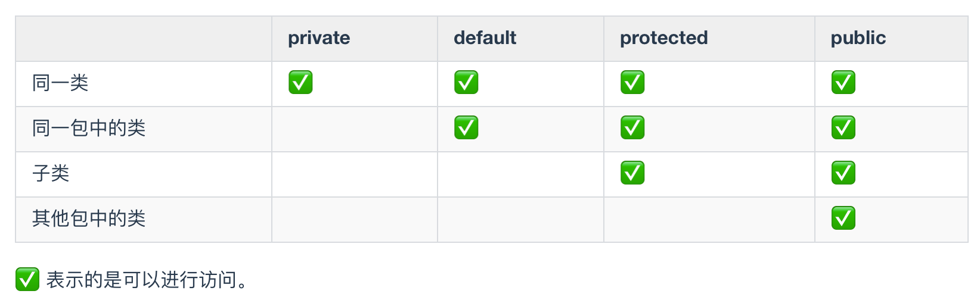Image resolution: width=980 pixels, height=300 pixels.
Task: Click default checkmark in 同一包中的类 row
Action: 466,128
